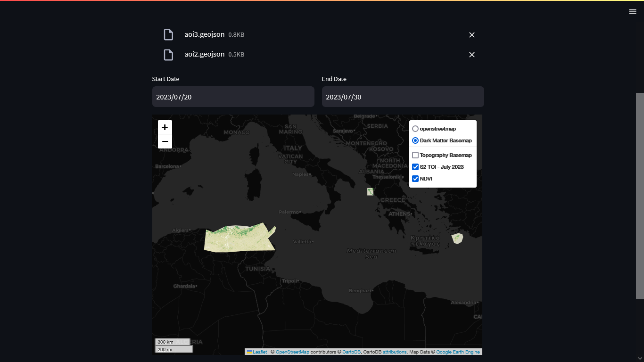This screenshot has height=362, width=644.
Task: Open the End Date picker
Action: tap(403, 97)
